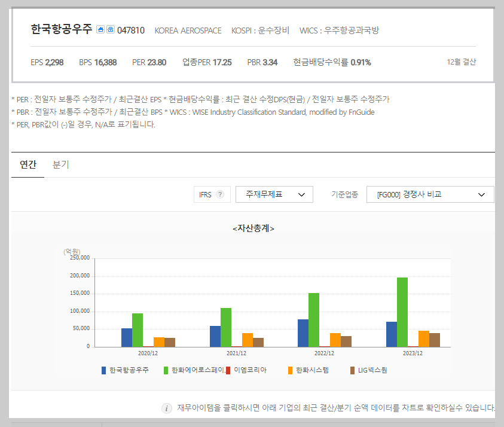Click the 2020/12 orange 한화시스템 bar
The image size is (504, 427).
click(x=159, y=342)
